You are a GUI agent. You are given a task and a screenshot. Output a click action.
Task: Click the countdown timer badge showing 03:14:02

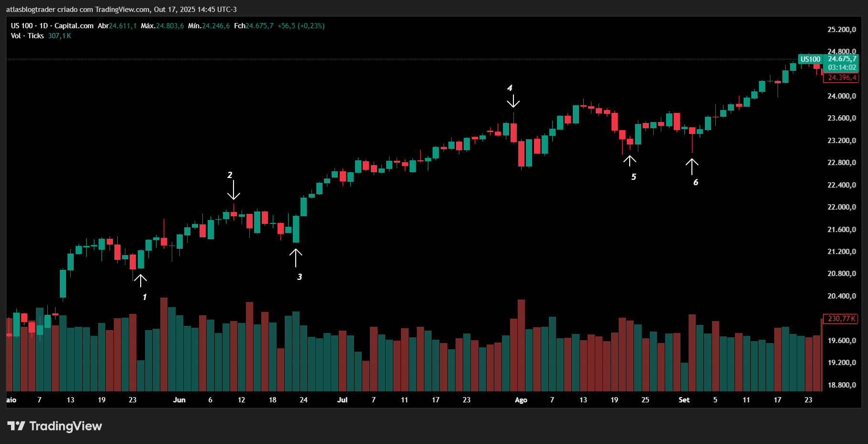pos(842,67)
